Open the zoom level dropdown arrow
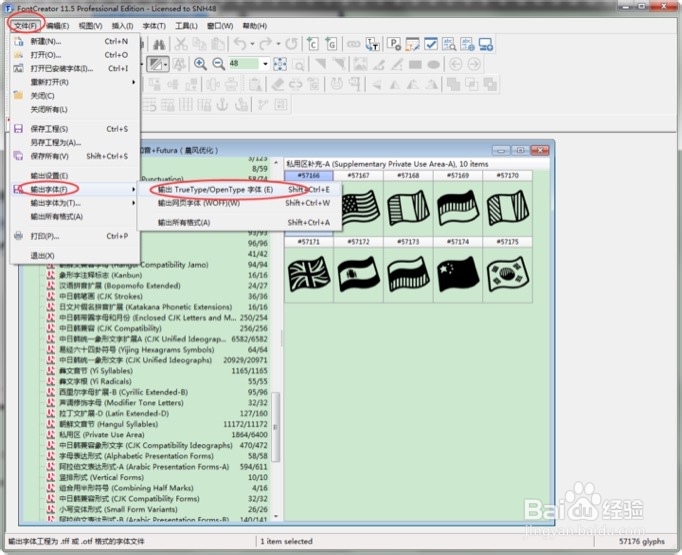The height and width of the screenshot is (555, 682). (x=265, y=64)
